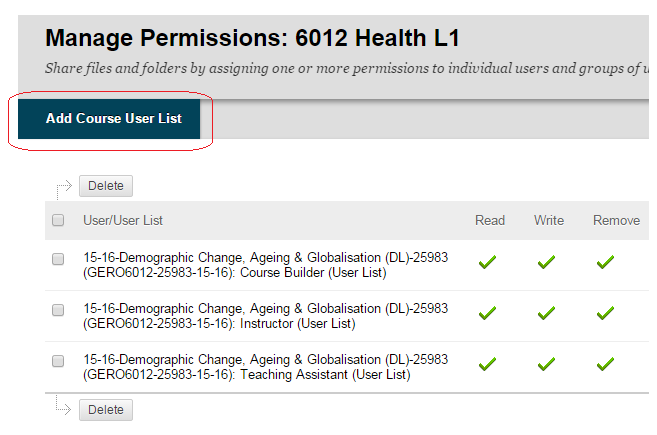Click Write checkmark for Course Builder row
The width and height of the screenshot is (657, 435).
click(546, 263)
